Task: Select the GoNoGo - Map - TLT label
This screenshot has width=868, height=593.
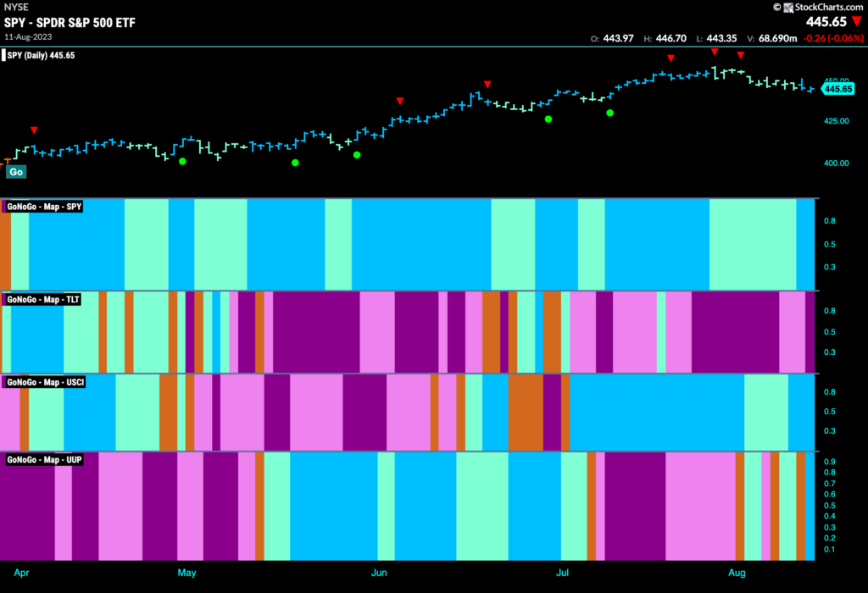Action: (x=43, y=299)
